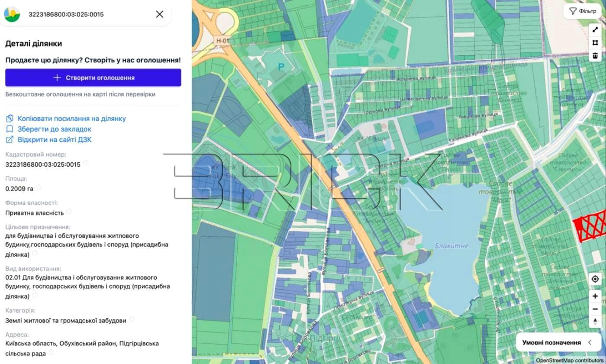Click the external-link icon beside 'Відкрити на сайті ДЗК'

10,139
